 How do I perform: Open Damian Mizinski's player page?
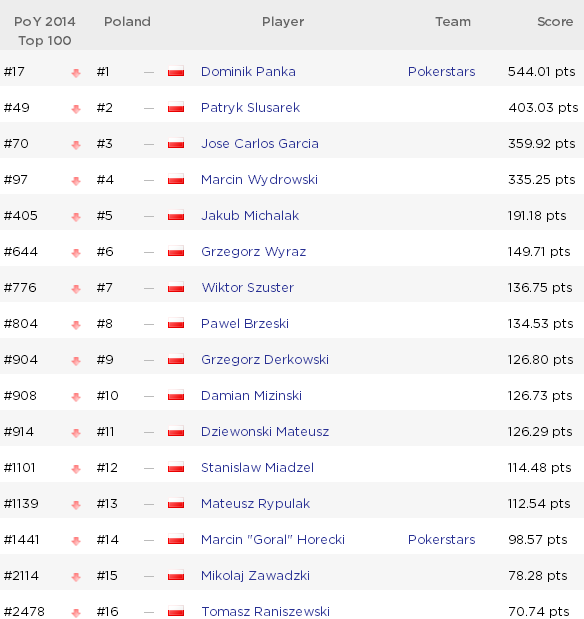(251, 396)
